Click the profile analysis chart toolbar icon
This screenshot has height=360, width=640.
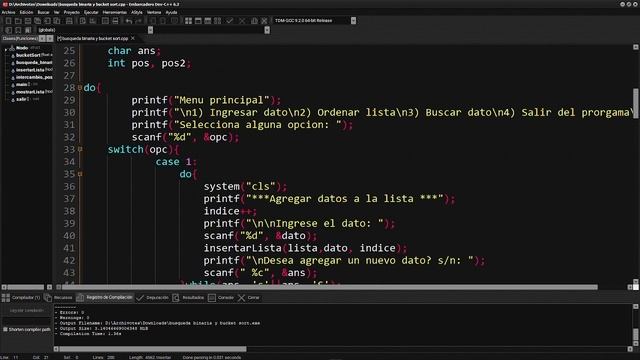tap(254, 21)
